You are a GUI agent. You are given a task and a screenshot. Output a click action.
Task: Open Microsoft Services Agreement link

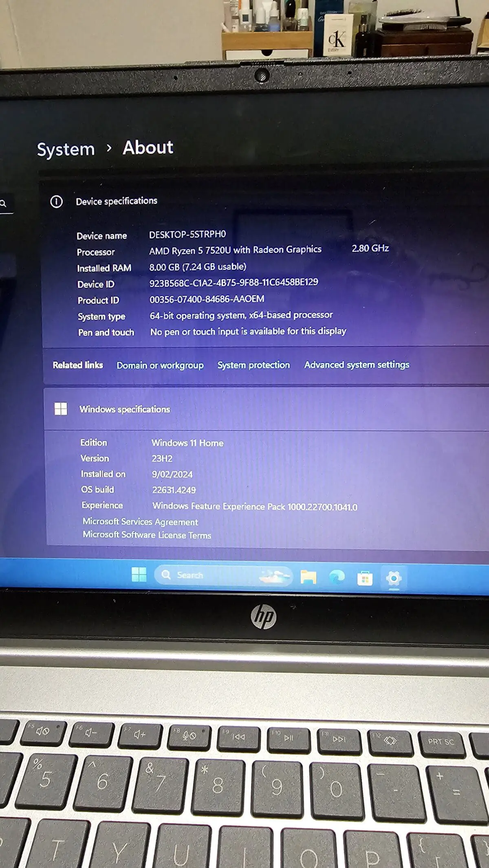[x=140, y=522]
